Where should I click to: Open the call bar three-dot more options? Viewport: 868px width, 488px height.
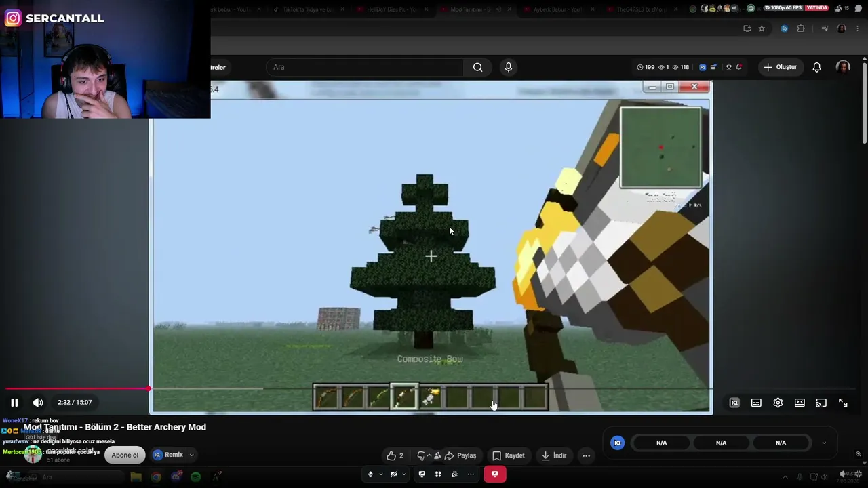coord(471,474)
